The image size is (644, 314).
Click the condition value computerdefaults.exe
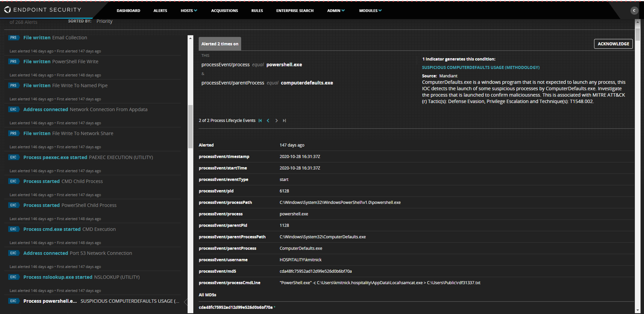click(x=307, y=83)
